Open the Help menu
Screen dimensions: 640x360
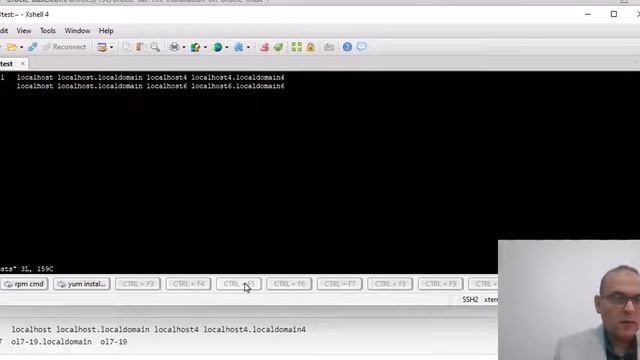click(106, 31)
